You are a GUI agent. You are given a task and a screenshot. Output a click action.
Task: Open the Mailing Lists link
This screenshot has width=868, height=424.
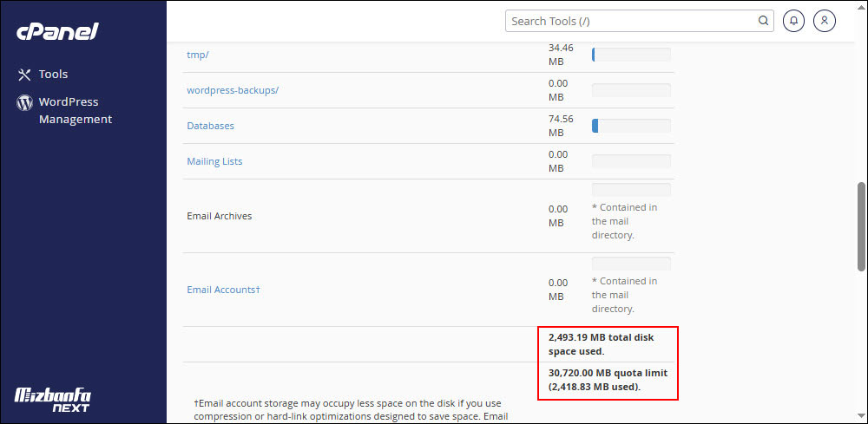pyautogui.click(x=214, y=161)
